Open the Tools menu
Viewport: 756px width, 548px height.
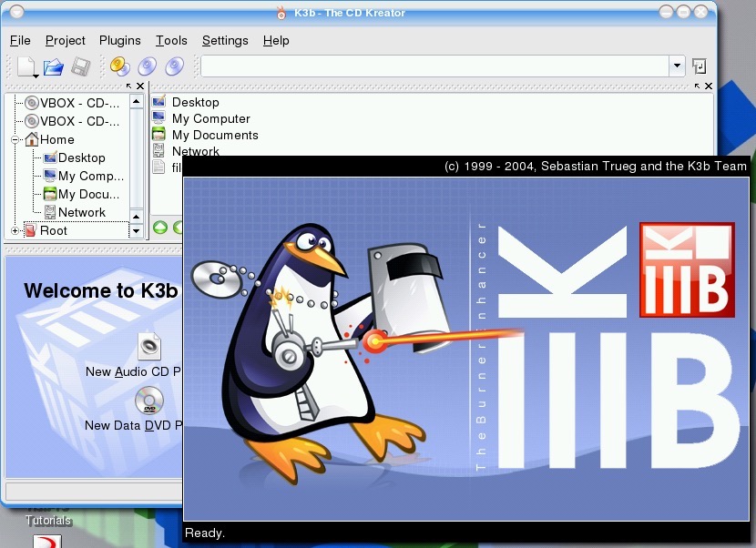click(x=171, y=40)
